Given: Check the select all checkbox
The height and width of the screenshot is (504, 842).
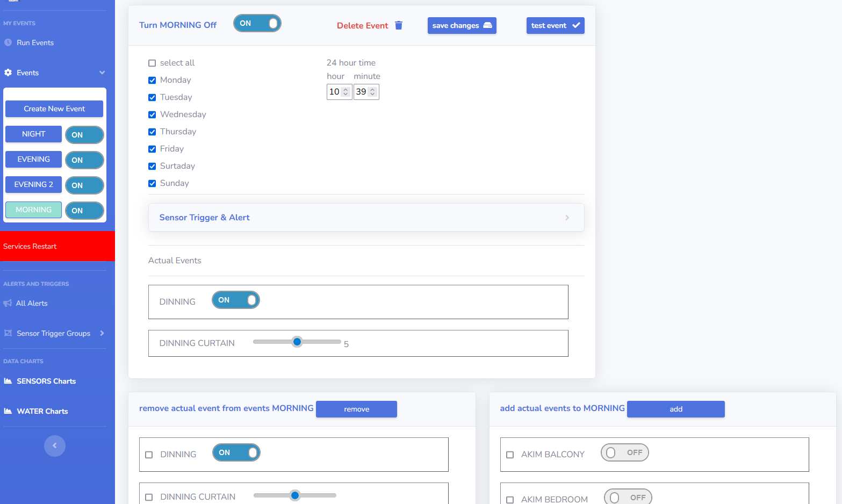Looking at the screenshot, I should [x=152, y=63].
